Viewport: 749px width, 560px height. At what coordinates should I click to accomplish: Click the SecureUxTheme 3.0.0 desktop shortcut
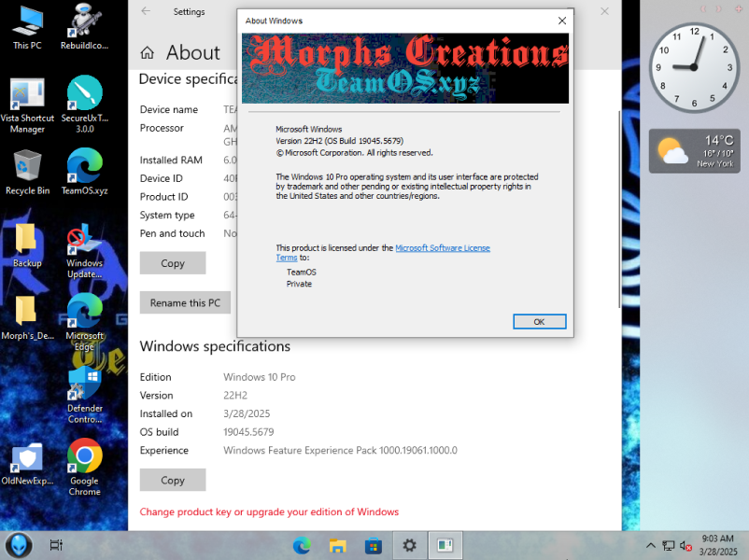click(x=85, y=105)
